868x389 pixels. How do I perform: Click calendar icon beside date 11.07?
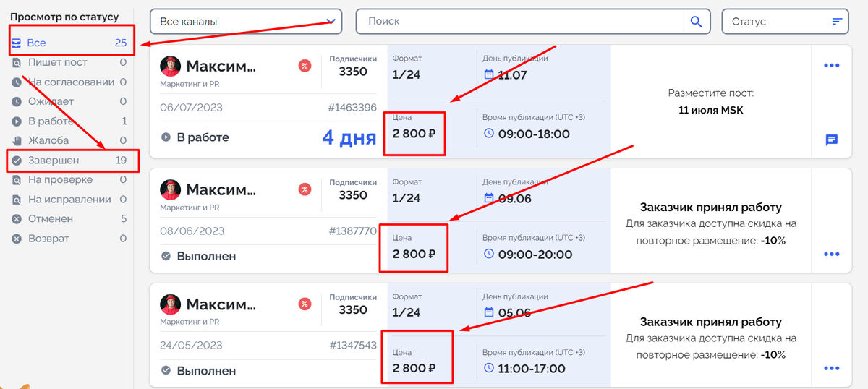488,74
